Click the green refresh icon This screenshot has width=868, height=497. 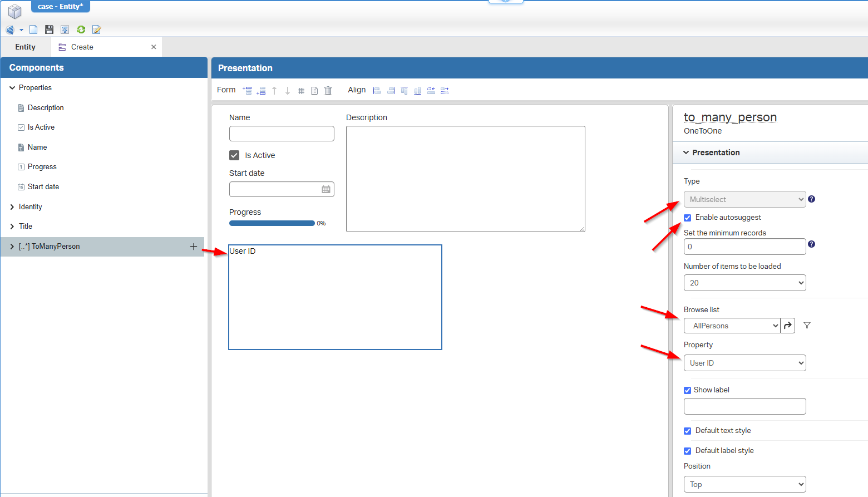pyautogui.click(x=81, y=29)
